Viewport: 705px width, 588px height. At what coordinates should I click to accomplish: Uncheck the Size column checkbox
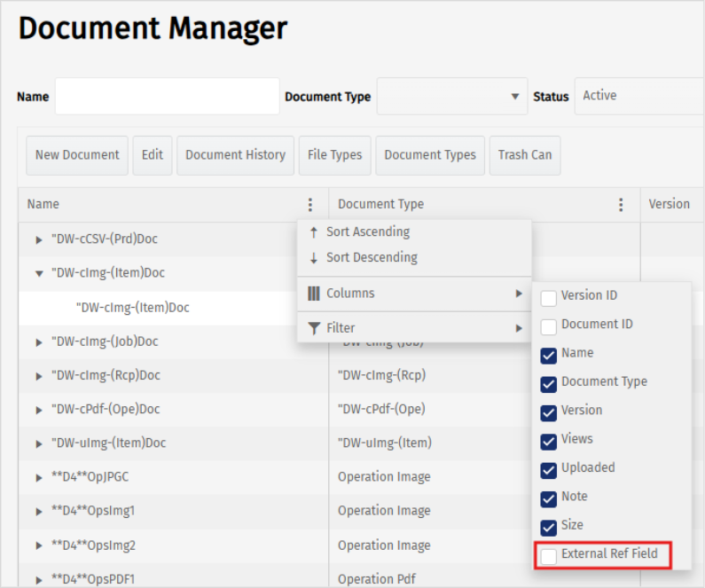[x=549, y=528]
